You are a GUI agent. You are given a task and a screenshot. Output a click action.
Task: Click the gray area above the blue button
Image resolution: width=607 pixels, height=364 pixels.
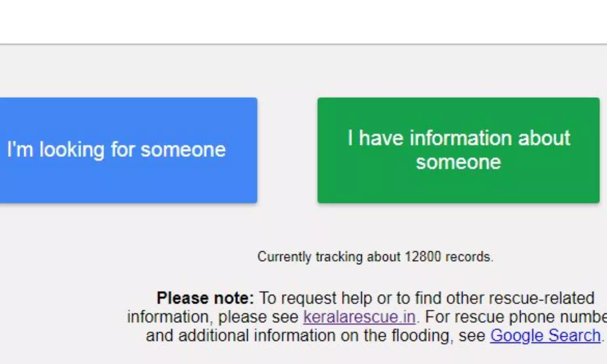point(128,71)
